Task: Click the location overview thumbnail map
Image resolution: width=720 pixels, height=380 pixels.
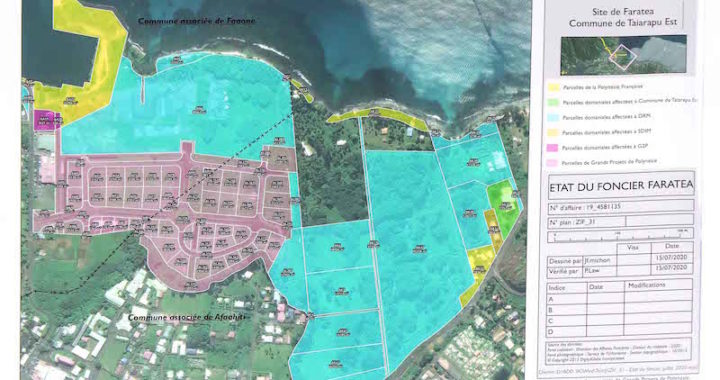Action: tap(623, 56)
